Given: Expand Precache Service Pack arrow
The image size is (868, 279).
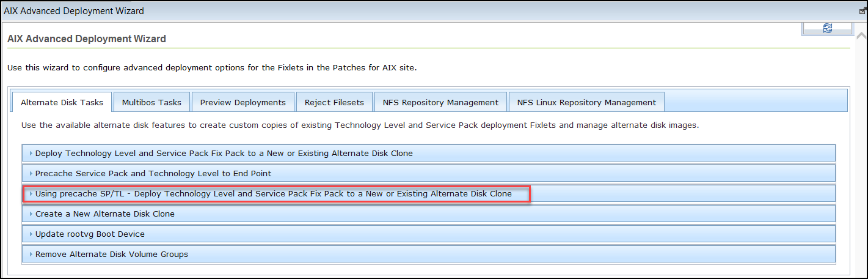Looking at the screenshot, I should 31,173.
